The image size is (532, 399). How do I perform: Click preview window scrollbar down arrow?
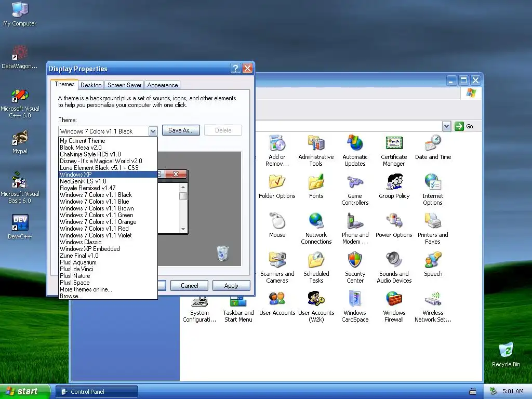(x=183, y=229)
